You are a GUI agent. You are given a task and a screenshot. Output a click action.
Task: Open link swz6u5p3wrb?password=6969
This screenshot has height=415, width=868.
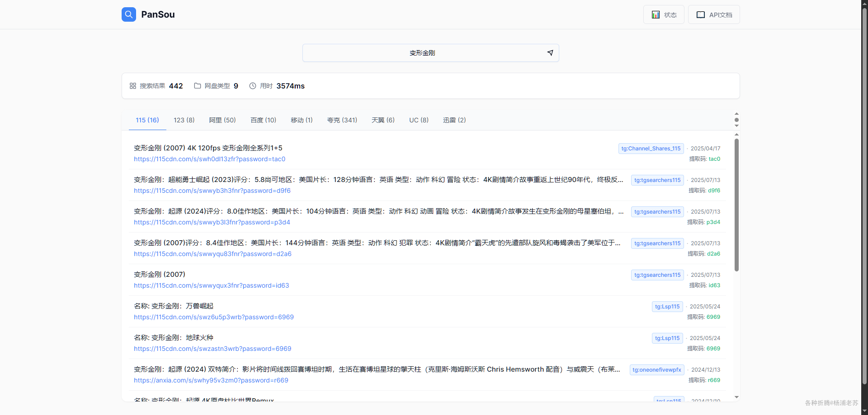pos(214,317)
